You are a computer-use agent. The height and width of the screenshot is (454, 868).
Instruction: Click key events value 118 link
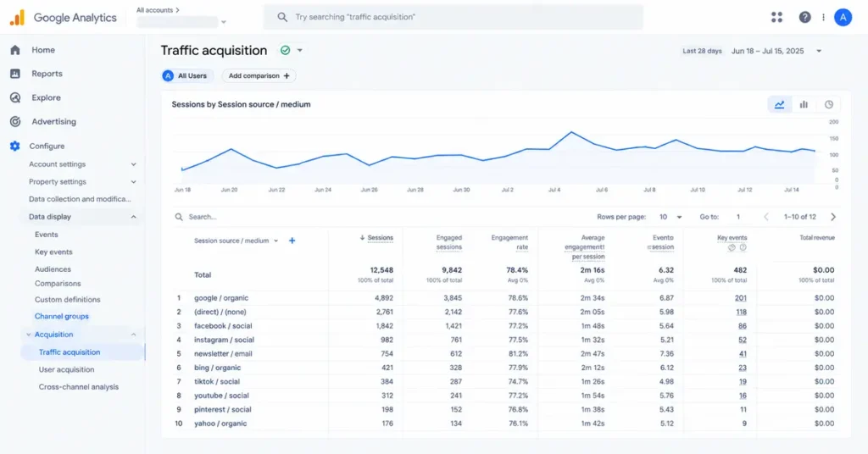click(x=741, y=312)
